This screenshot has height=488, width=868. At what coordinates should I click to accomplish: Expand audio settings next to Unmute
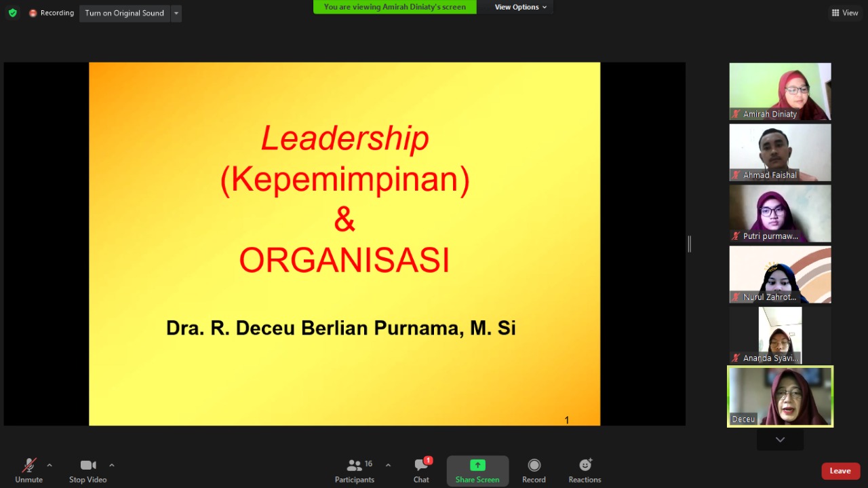click(49, 464)
